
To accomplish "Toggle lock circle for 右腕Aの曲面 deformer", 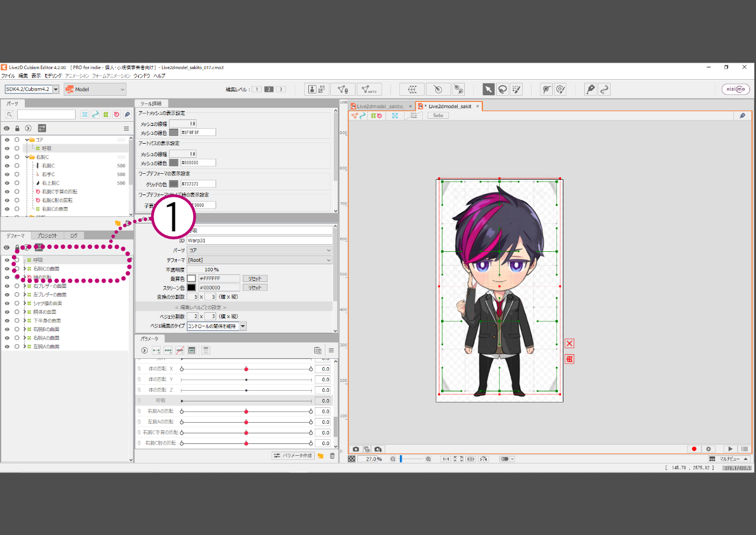I will 17,338.
